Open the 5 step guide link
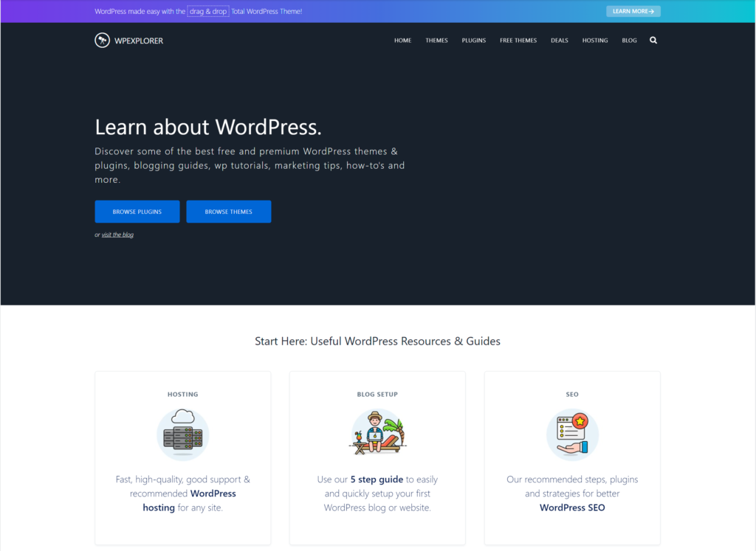Screen dimensions: 756x551 377,479
